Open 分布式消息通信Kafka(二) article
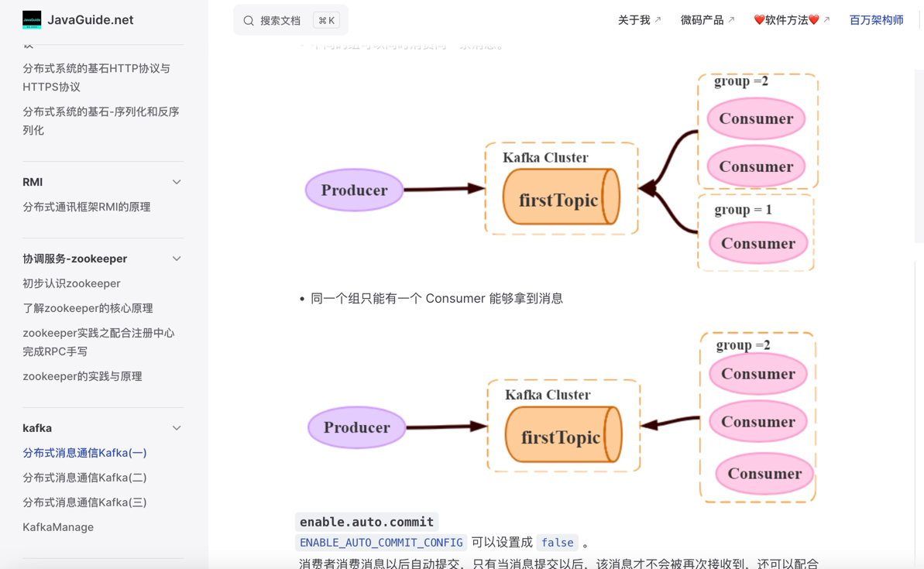 point(85,478)
